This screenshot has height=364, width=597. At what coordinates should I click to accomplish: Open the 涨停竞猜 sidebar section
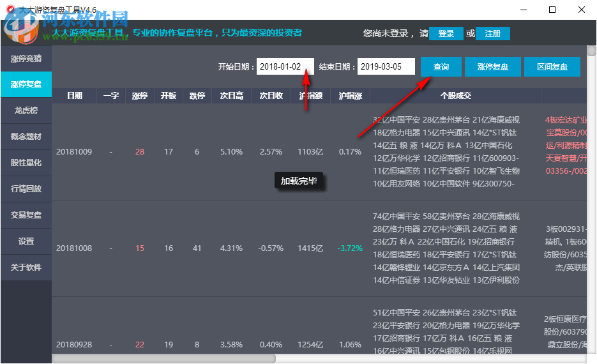pos(26,59)
